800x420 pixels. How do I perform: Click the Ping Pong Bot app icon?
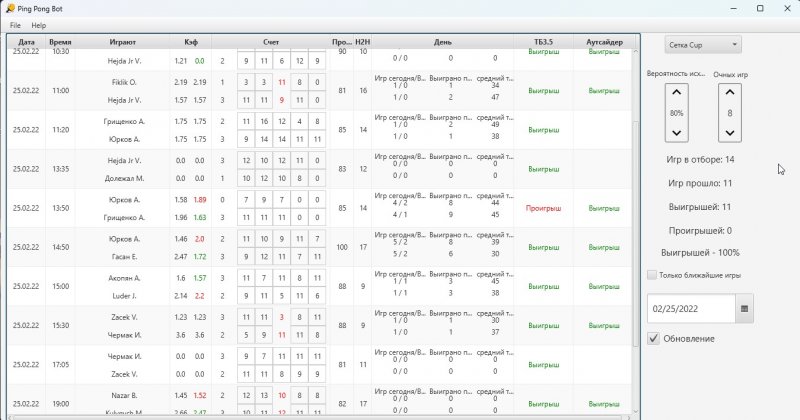tap(9, 8)
